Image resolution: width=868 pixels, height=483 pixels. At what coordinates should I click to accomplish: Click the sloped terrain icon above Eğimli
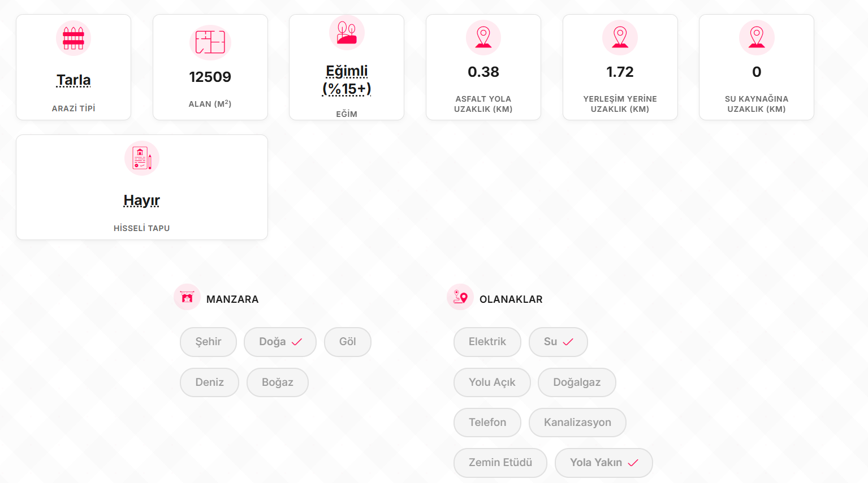(x=347, y=32)
